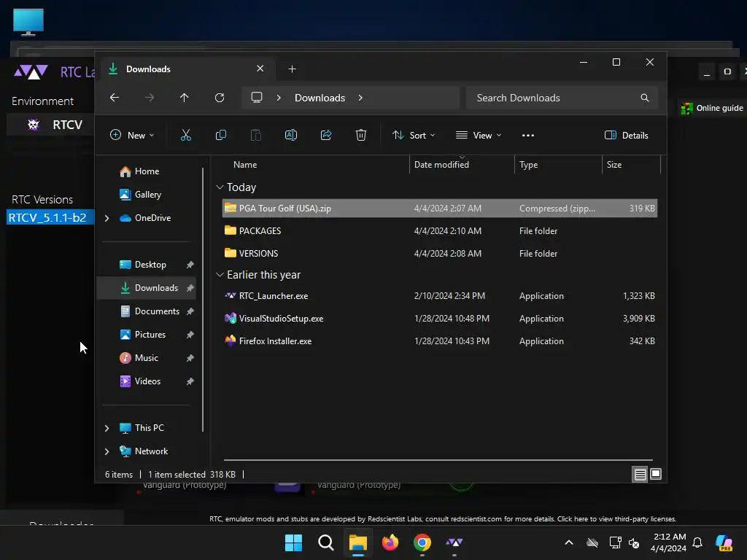Toggle the pin next to Documents
747x560 pixels.
[190, 311]
